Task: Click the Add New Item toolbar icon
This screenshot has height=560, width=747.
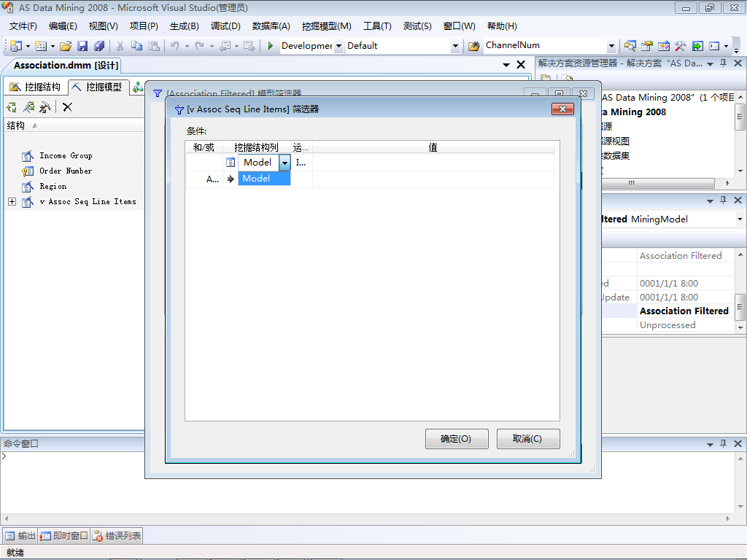Action: pos(41,46)
